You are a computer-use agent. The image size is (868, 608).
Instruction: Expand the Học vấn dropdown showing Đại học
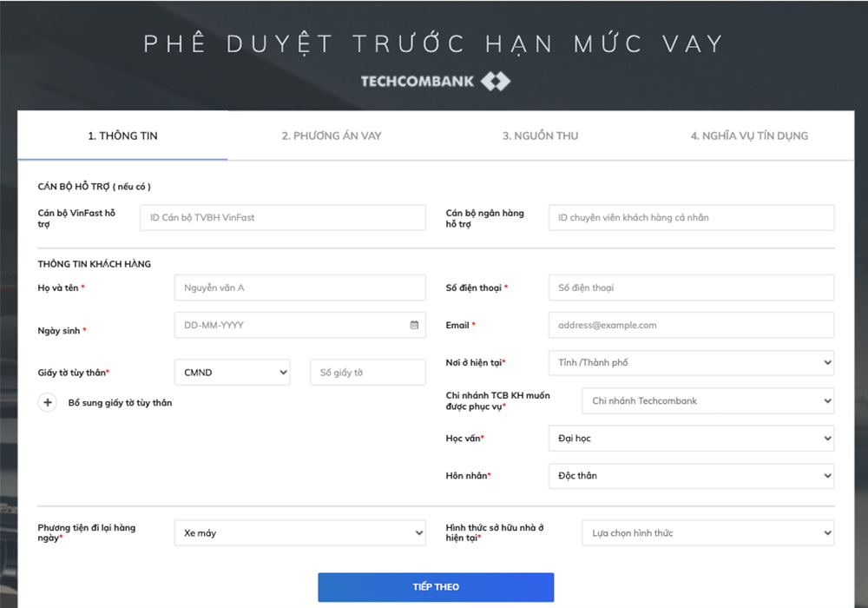[692, 439]
